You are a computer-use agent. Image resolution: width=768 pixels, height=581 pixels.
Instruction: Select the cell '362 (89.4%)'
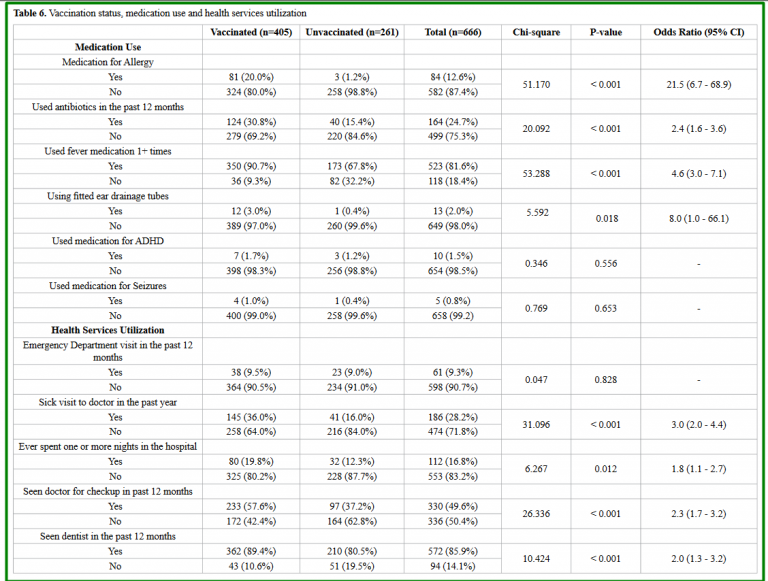pyautogui.click(x=251, y=551)
